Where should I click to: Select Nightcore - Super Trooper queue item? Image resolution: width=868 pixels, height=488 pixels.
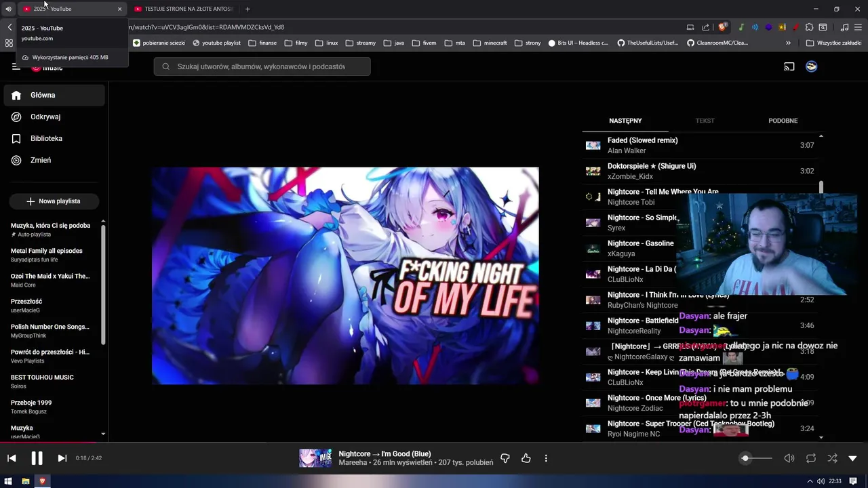click(701, 428)
